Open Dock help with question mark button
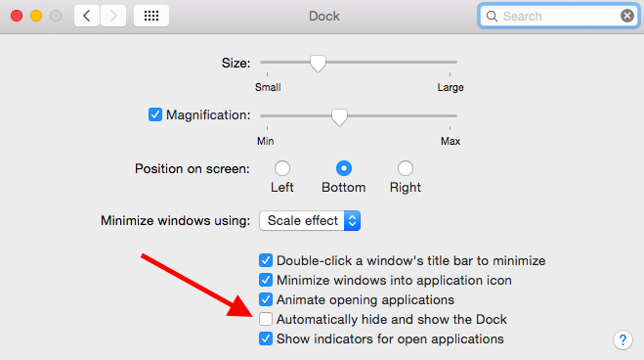Image resolution: width=644 pixels, height=360 pixels. pos(623,339)
